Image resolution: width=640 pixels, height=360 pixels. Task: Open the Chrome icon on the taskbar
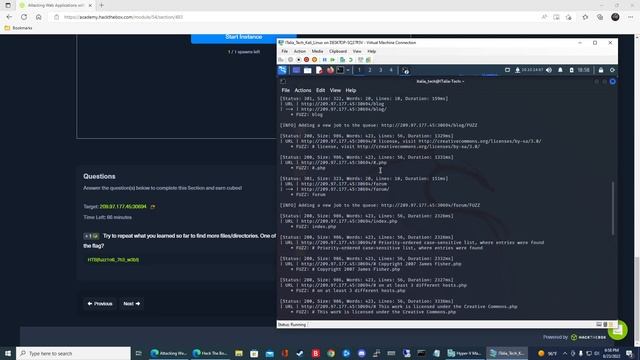331,353
